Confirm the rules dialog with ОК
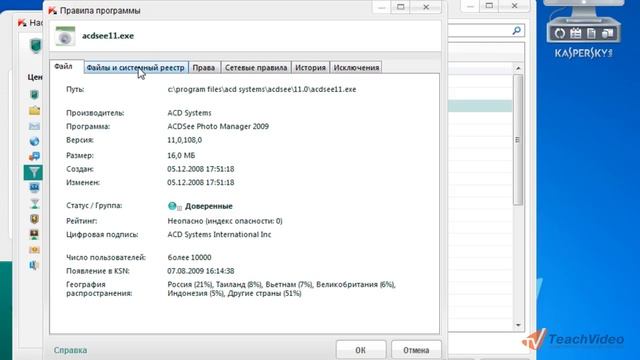640x360 pixels. coord(360,350)
